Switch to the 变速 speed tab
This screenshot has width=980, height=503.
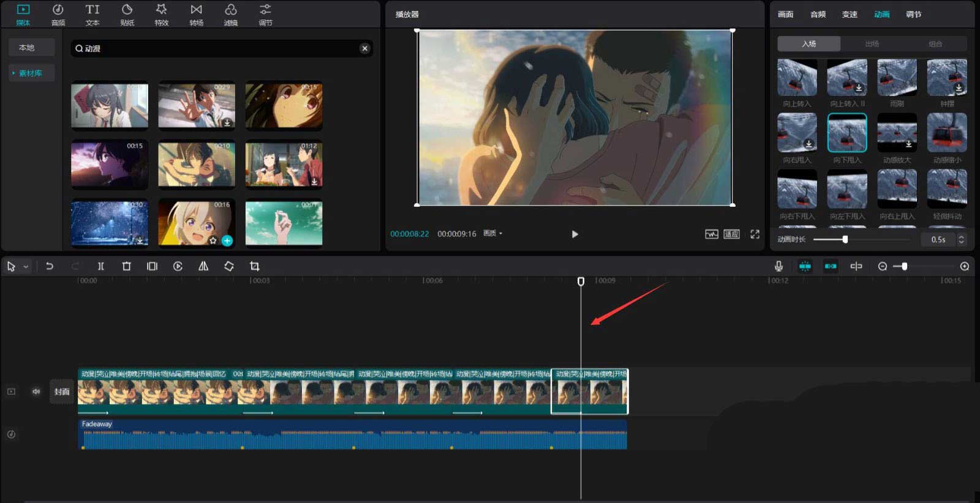click(850, 14)
